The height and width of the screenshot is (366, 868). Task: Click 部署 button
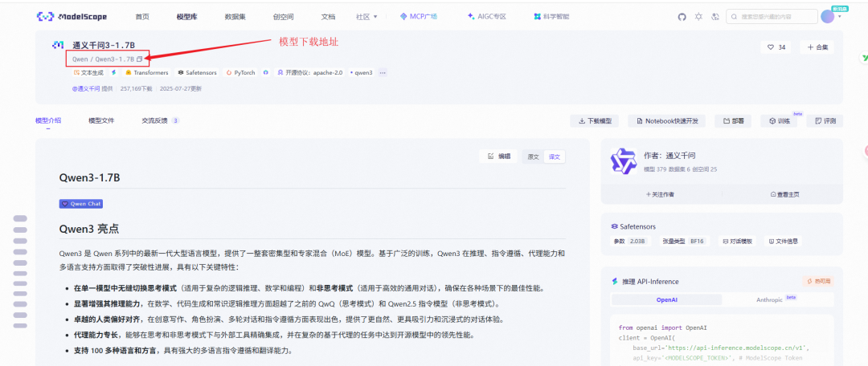(x=733, y=121)
